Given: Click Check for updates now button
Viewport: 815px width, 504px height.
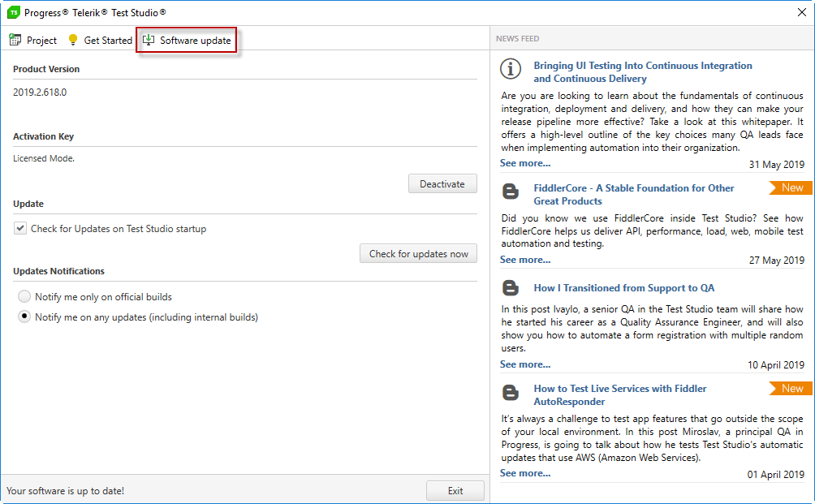Looking at the screenshot, I should (x=418, y=253).
